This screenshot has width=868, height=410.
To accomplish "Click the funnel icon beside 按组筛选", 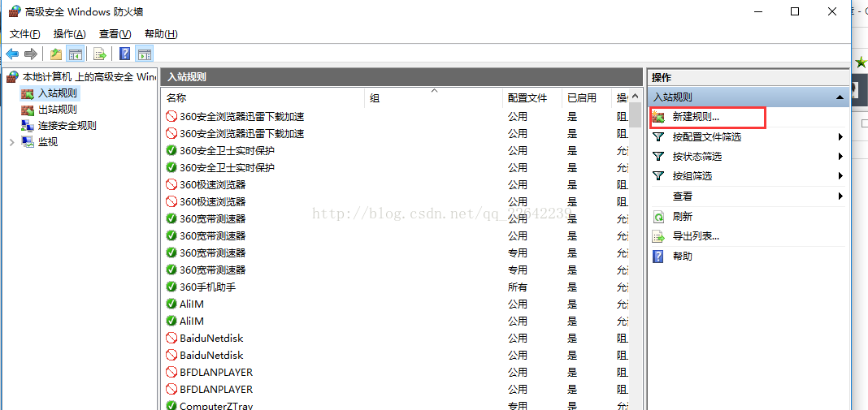I will click(658, 176).
